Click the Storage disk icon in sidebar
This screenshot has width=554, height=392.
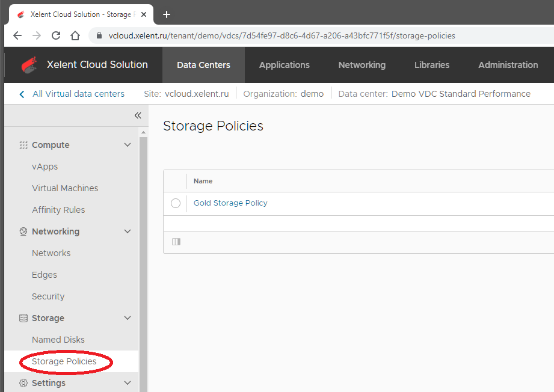point(23,318)
